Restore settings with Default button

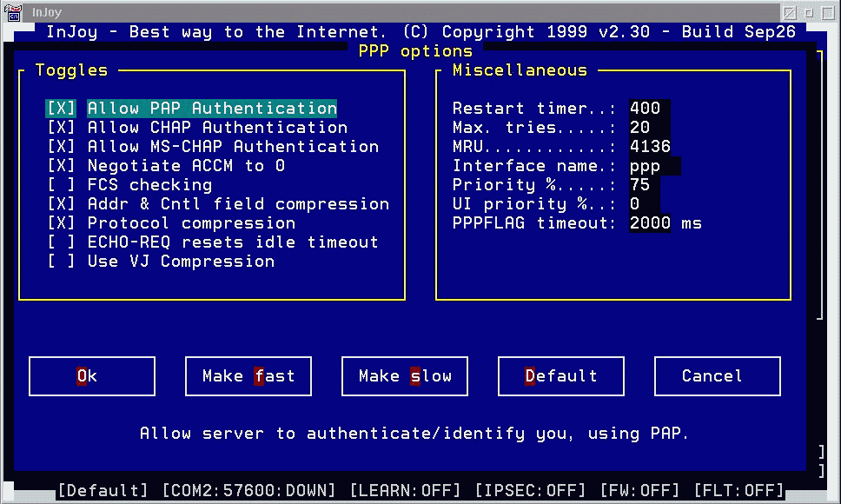pyautogui.click(x=561, y=376)
